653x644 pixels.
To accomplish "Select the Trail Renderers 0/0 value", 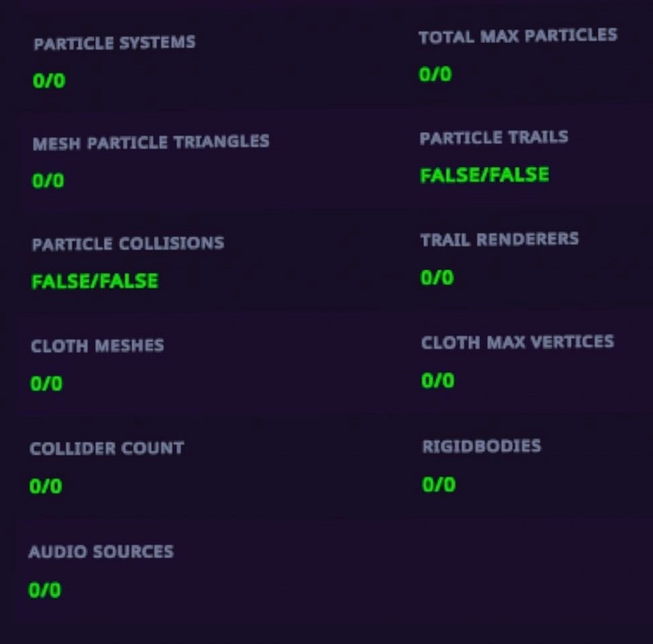I will [x=437, y=278].
